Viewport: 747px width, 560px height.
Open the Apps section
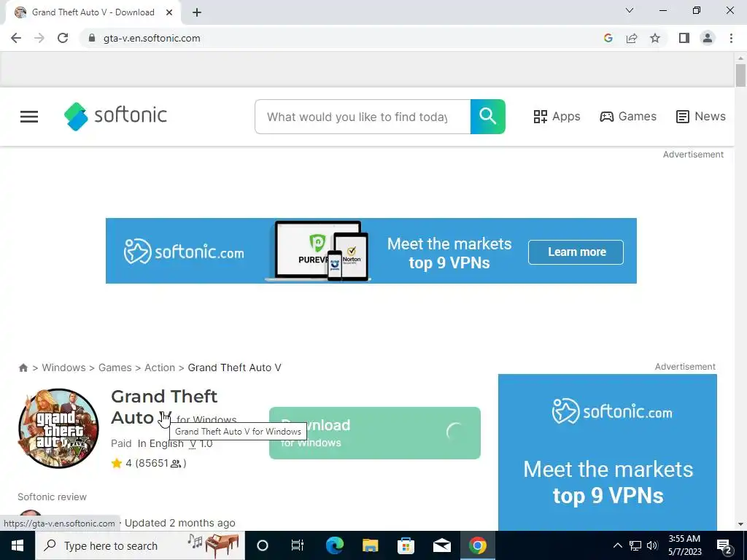coord(557,116)
